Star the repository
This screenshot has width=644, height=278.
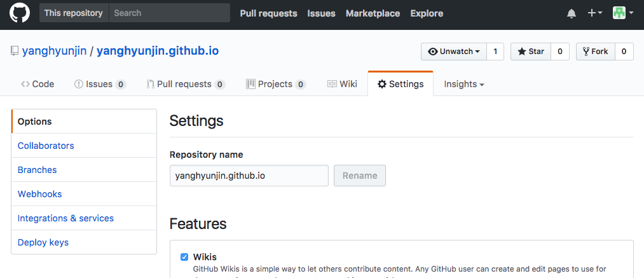pos(531,52)
